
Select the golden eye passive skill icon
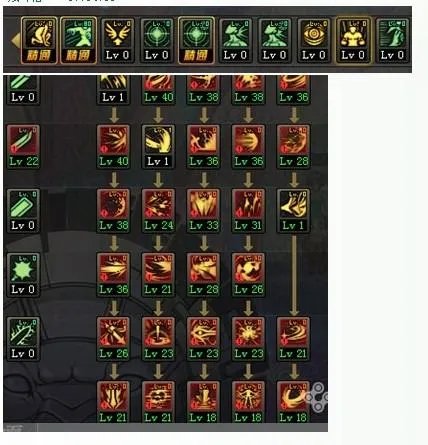click(313, 40)
